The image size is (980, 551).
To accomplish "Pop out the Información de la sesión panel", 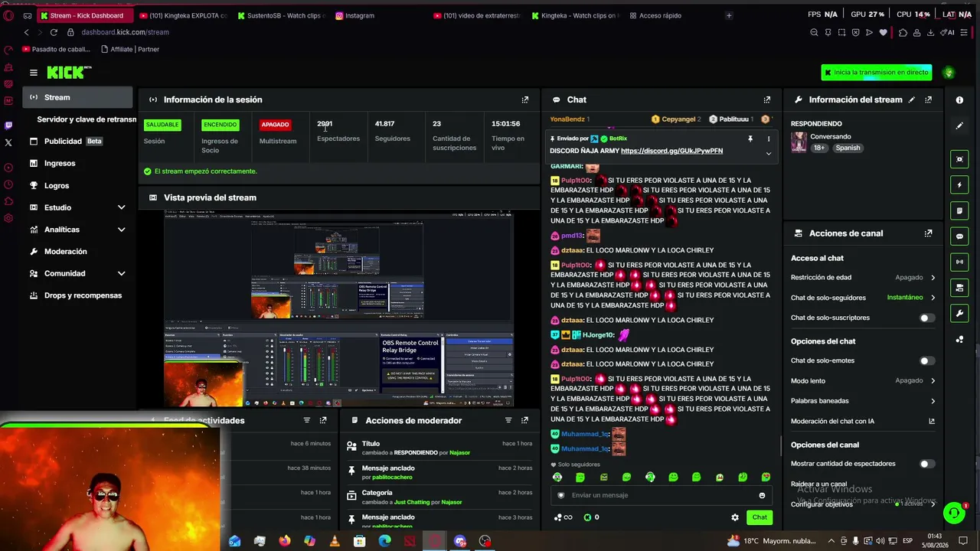I will click(525, 99).
